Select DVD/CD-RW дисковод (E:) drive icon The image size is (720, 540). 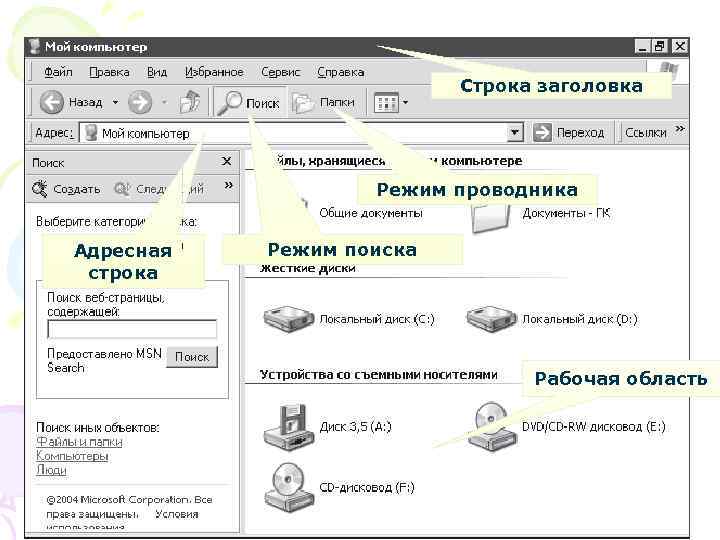[x=491, y=427]
